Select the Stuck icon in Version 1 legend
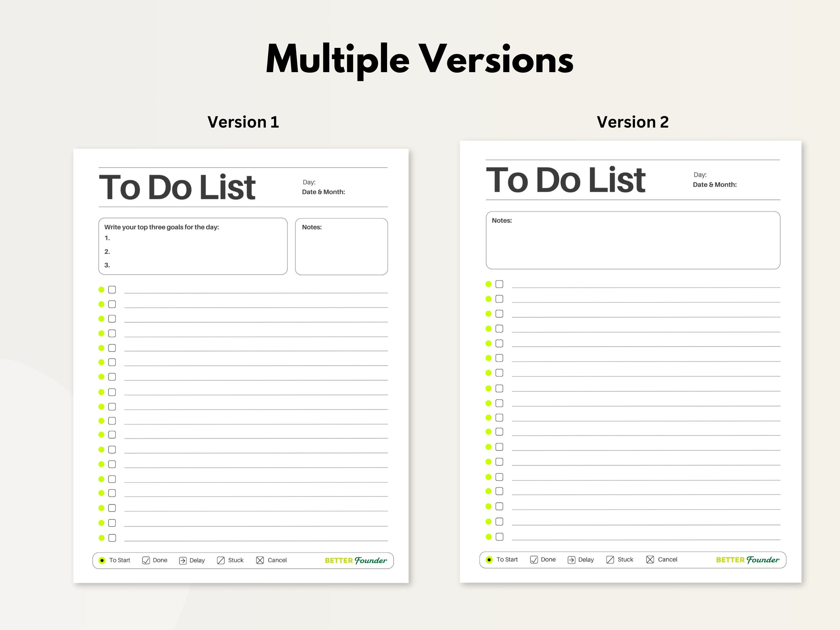 [221, 560]
